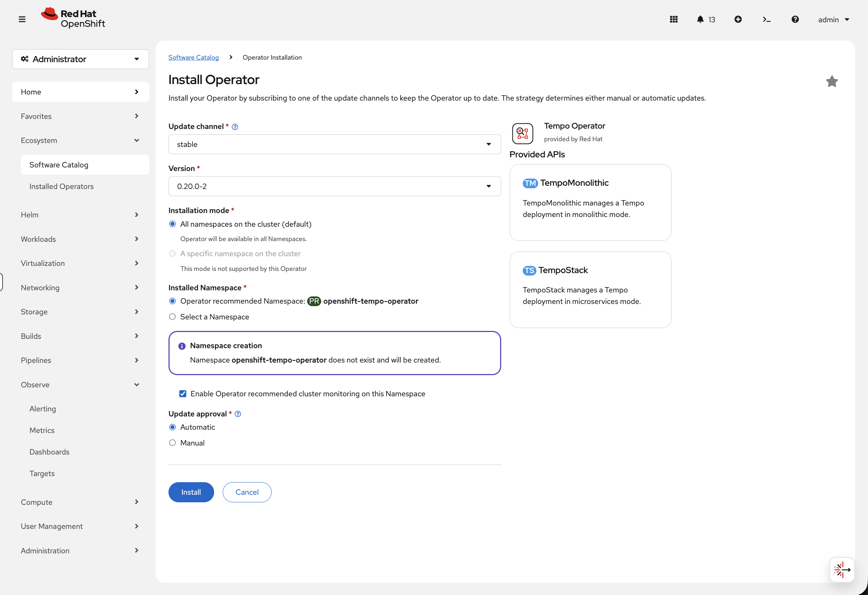Viewport: 868px width, 595px height.
Task: Open the quick create plus icon
Action: click(x=738, y=19)
